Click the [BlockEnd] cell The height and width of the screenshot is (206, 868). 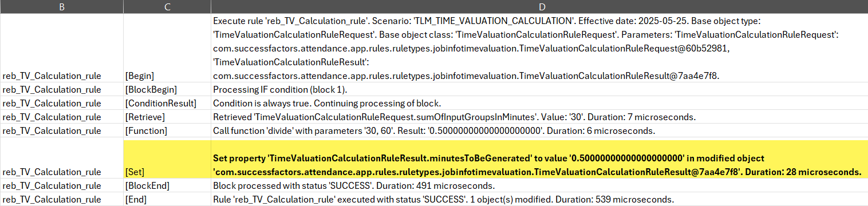167,185
